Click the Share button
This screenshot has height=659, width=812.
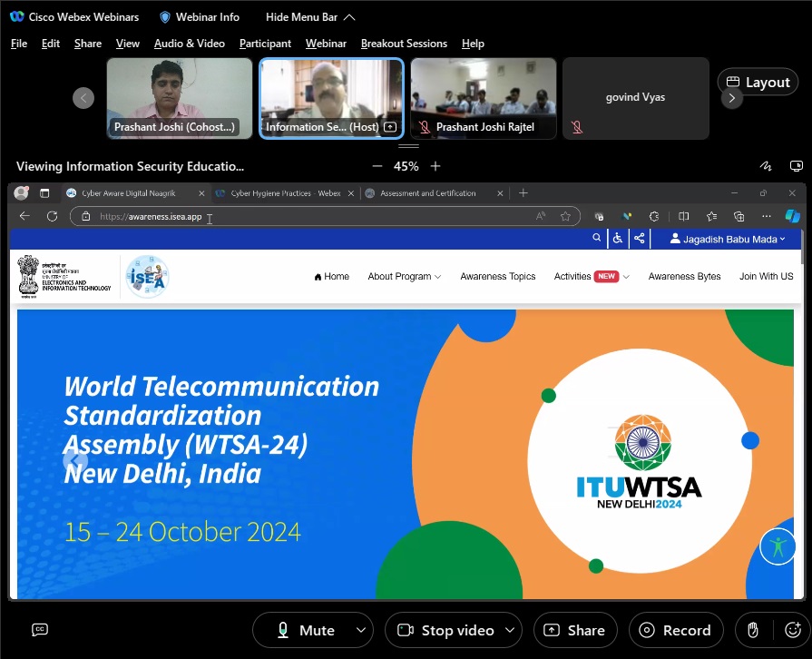coord(575,630)
